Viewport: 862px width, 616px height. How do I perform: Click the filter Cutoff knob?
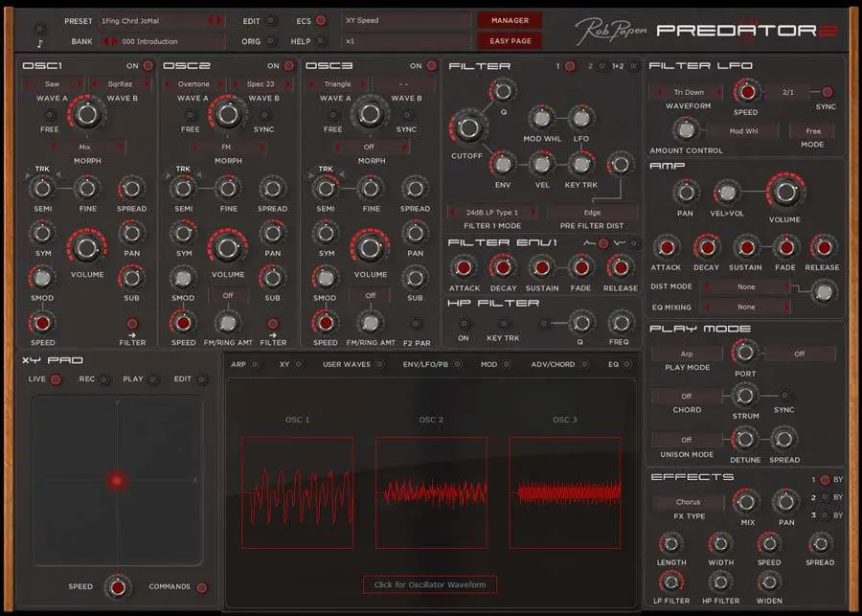click(468, 127)
